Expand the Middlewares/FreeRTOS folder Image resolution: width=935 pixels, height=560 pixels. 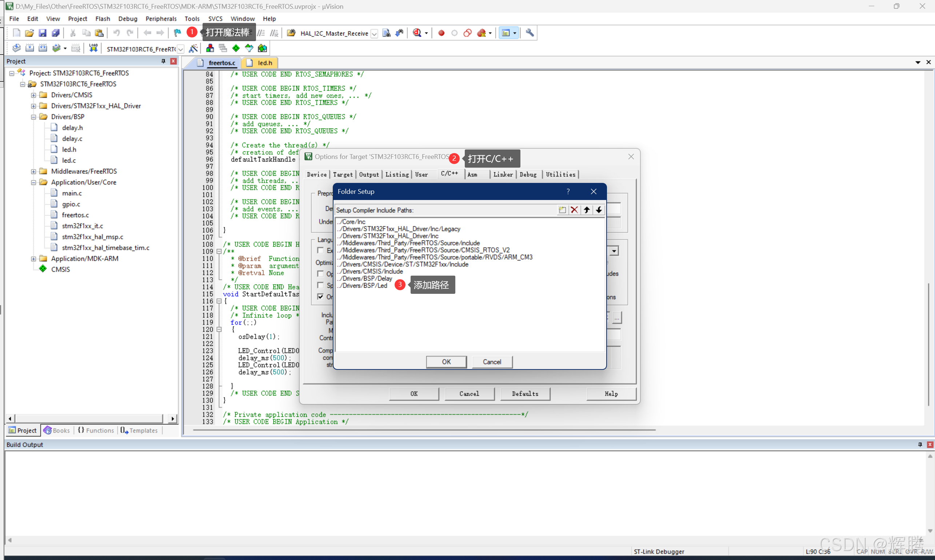tap(33, 172)
